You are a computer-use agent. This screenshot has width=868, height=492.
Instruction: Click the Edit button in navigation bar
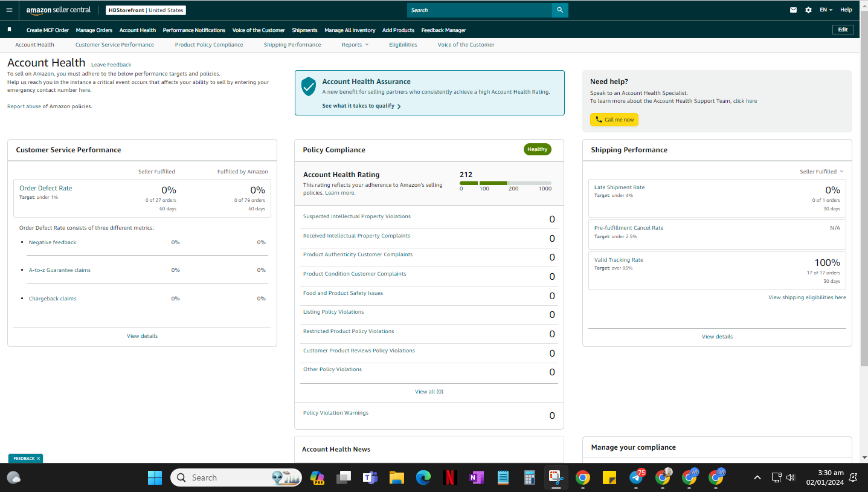843,30
